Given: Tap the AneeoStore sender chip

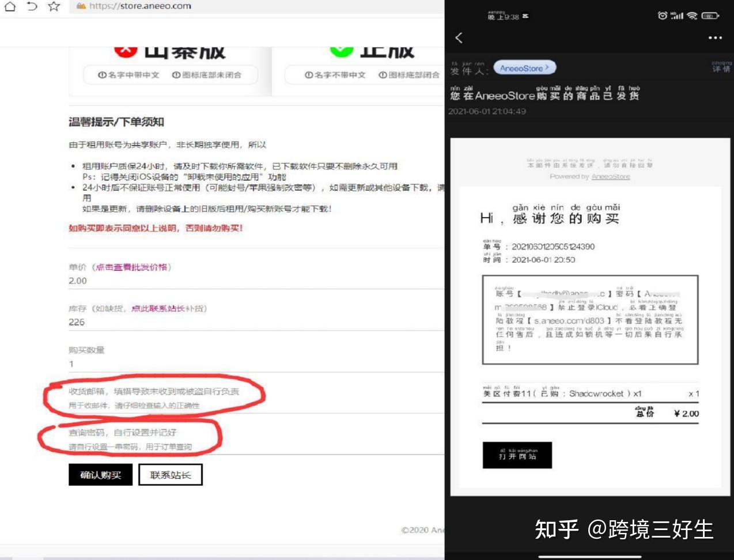Looking at the screenshot, I should (525, 68).
